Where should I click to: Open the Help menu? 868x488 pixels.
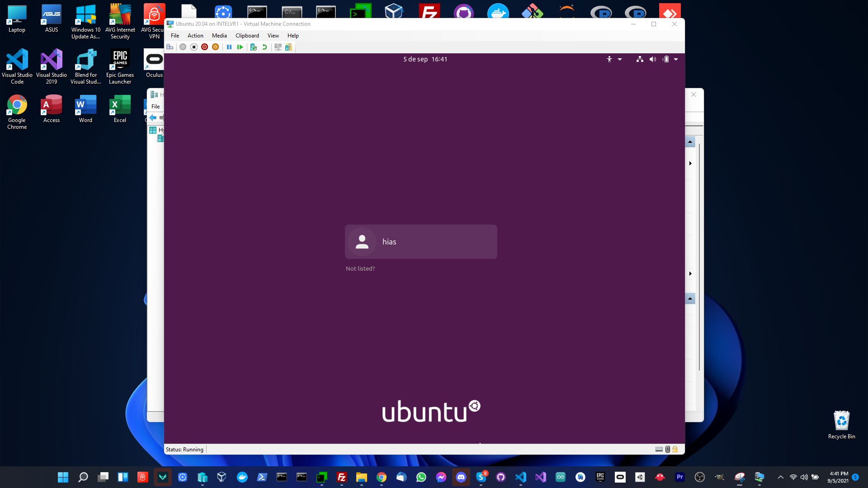[x=293, y=36]
